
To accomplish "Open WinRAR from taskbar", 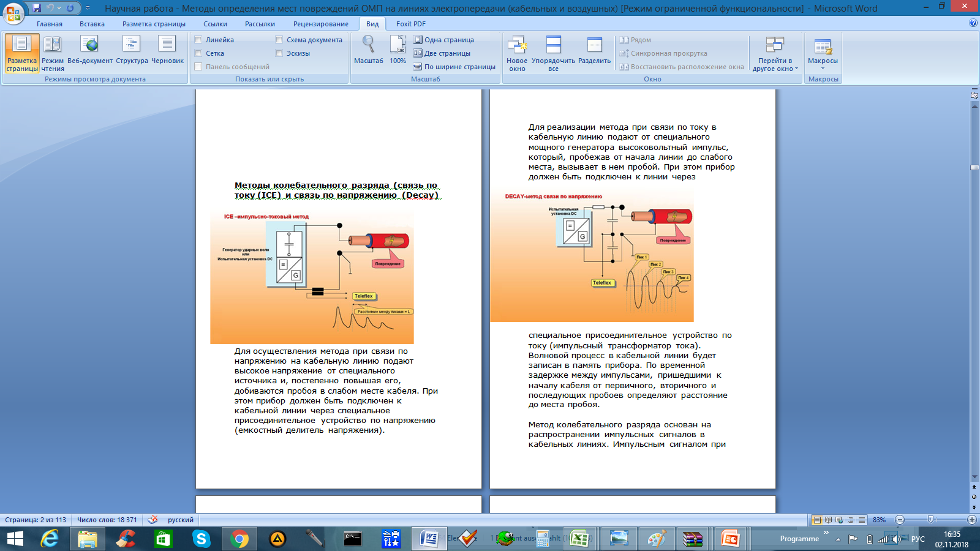I will (692, 539).
